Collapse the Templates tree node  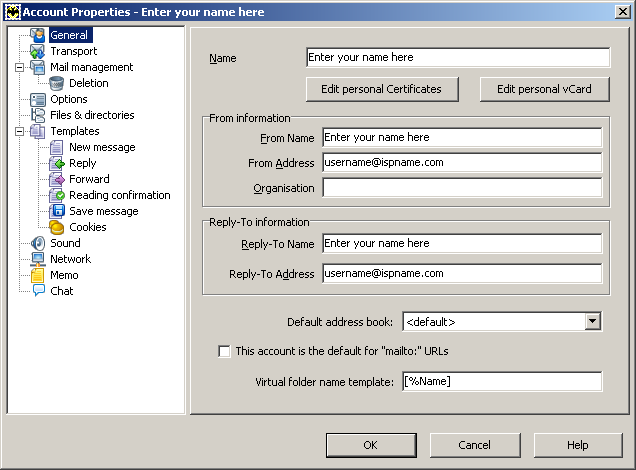(19, 131)
